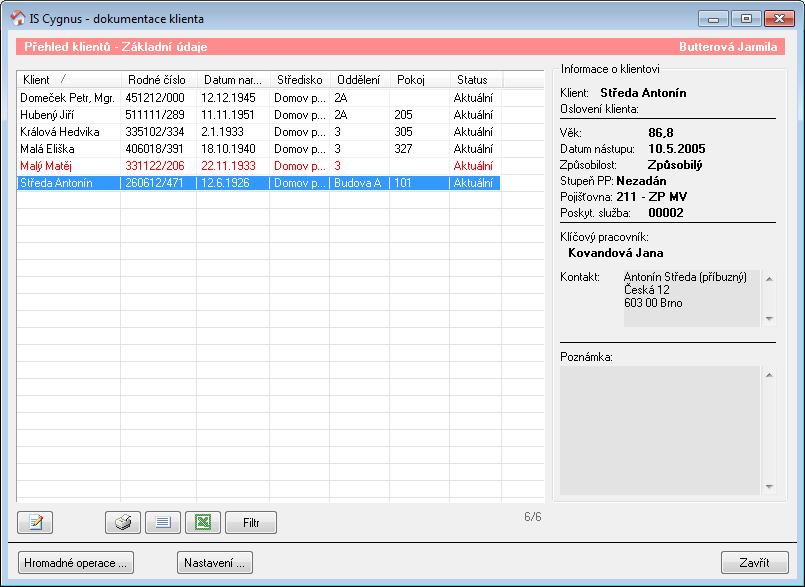Click the IS Cygnus house icon
Image resolution: width=805 pixels, height=587 pixels.
pos(18,18)
